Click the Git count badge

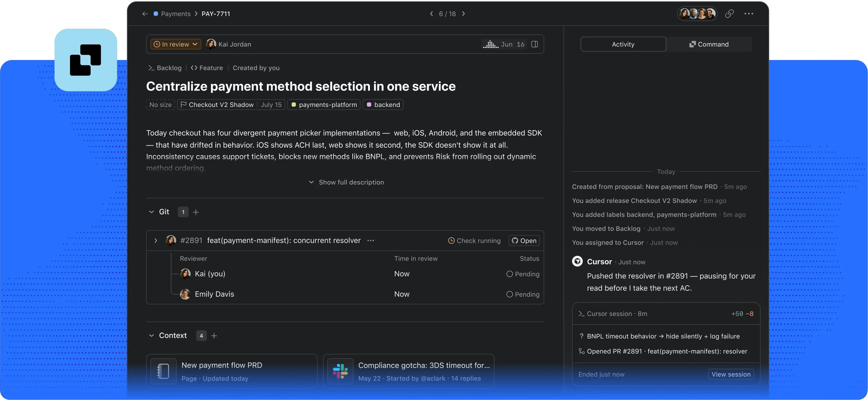pyautogui.click(x=183, y=212)
